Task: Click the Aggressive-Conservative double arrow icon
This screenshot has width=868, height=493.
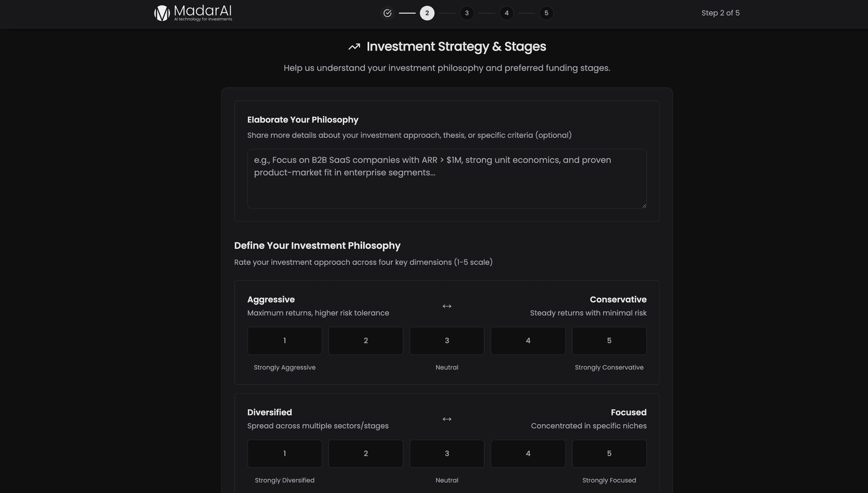Action: click(447, 306)
